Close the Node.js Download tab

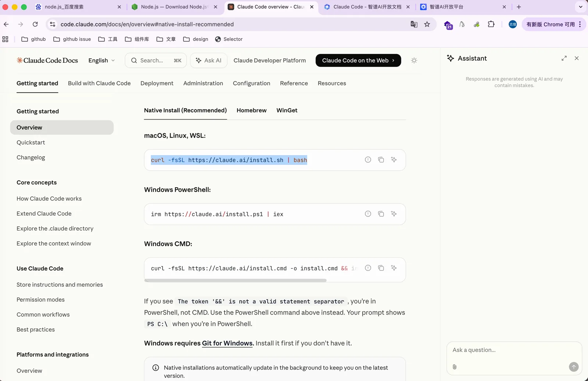coord(215,7)
